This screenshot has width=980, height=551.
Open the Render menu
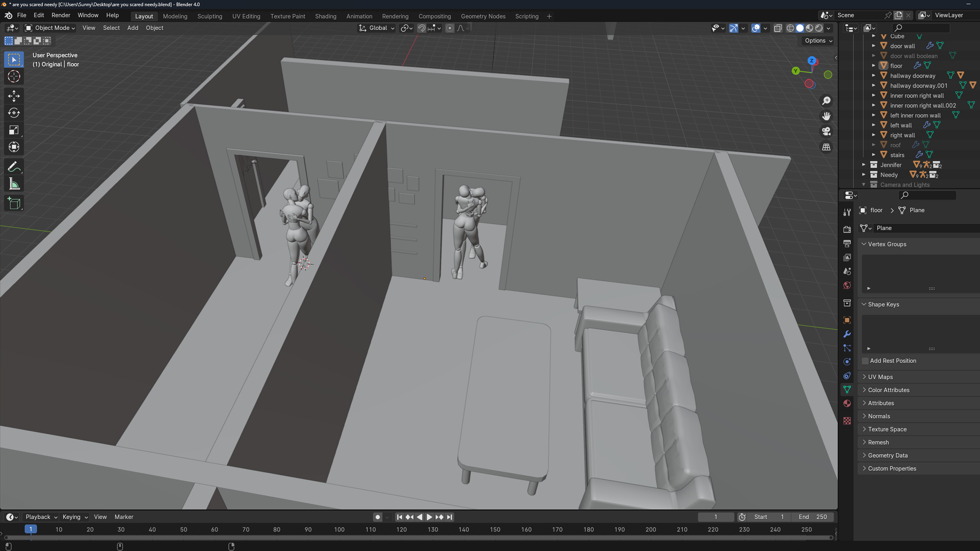(x=61, y=15)
